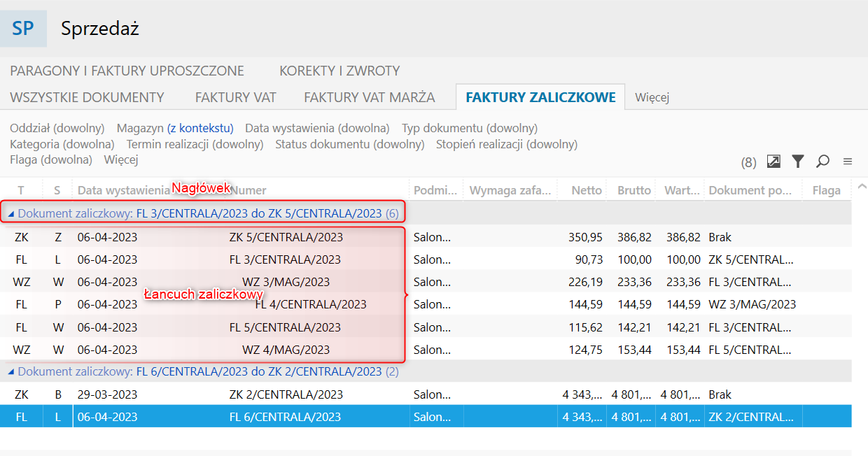Click the 124,75 netto value
This screenshot has height=456, width=868.
click(x=587, y=350)
